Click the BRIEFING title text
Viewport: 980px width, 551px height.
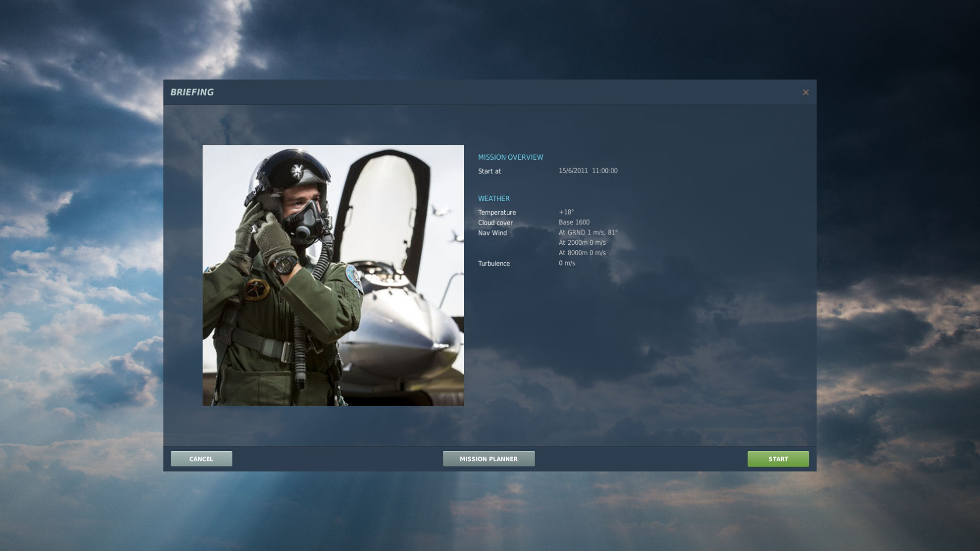(x=192, y=92)
